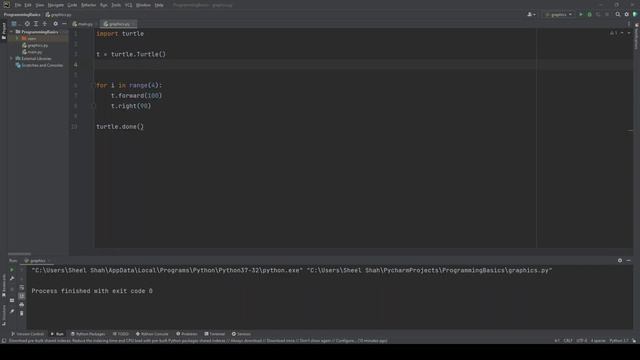This screenshot has height=360, width=640.
Task: Open Python Console tool window
Action: [x=152, y=334]
